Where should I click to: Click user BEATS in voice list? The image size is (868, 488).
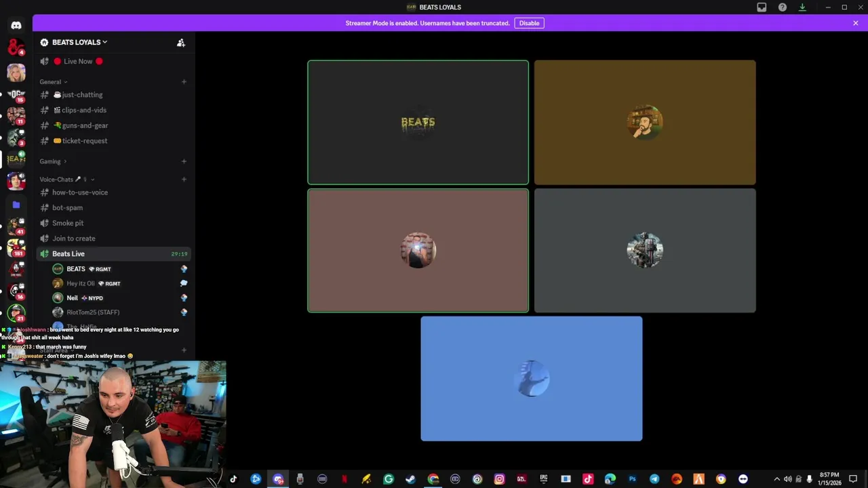point(120,269)
